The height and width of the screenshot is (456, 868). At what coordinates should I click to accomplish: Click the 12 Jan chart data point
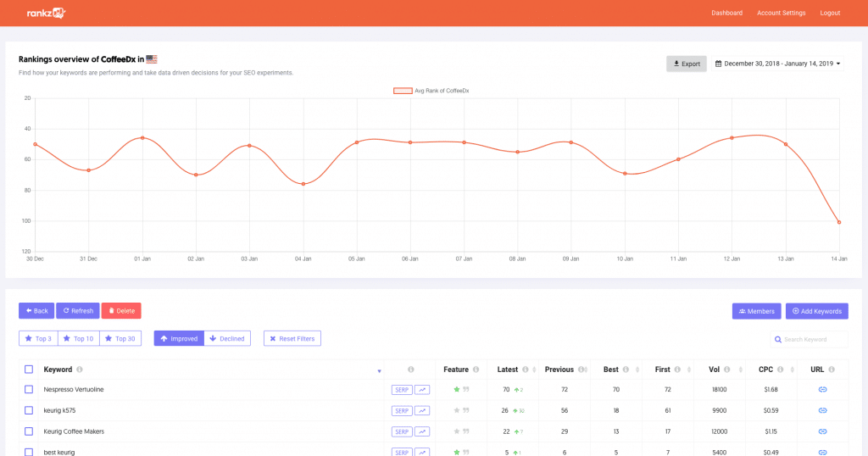pos(732,138)
